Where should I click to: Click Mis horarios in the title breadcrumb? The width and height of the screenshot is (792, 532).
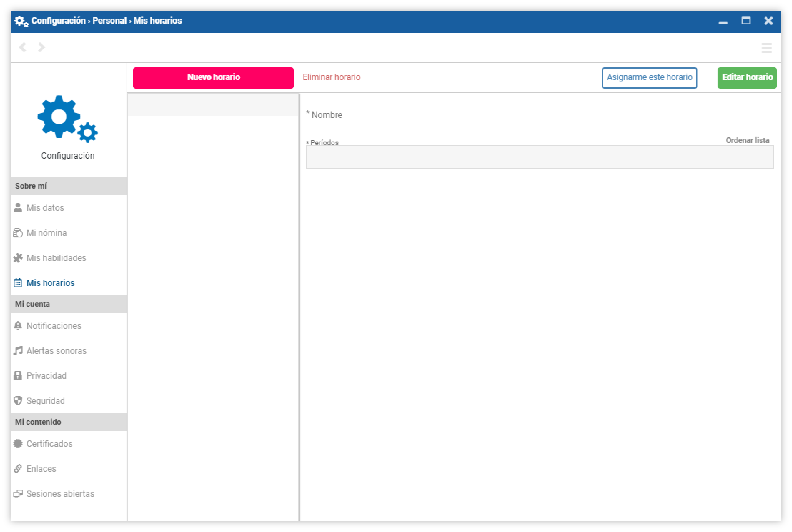158,21
